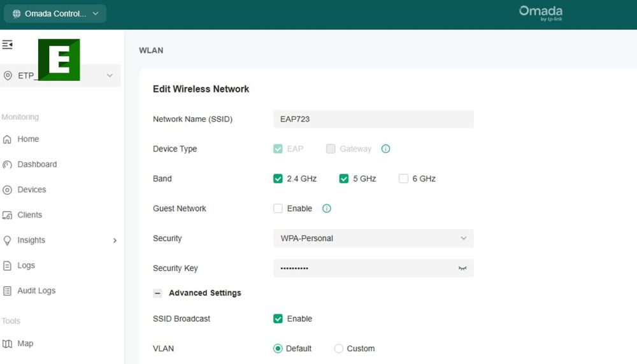Open the Security WPA-Personal dropdown
Screen dimensions: 637x364
(x=373, y=238)
